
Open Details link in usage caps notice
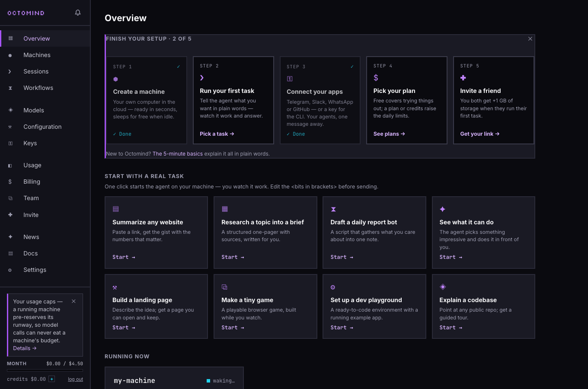[25, 348]
